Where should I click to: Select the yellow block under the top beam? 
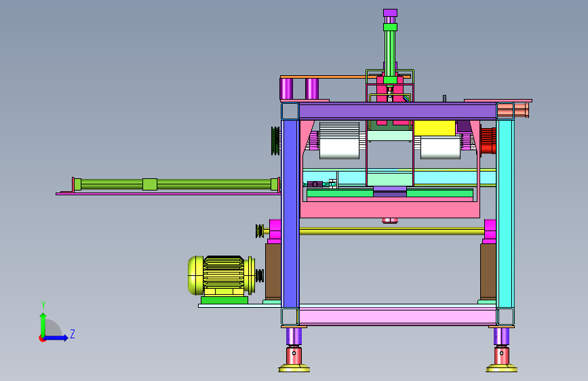435,128
